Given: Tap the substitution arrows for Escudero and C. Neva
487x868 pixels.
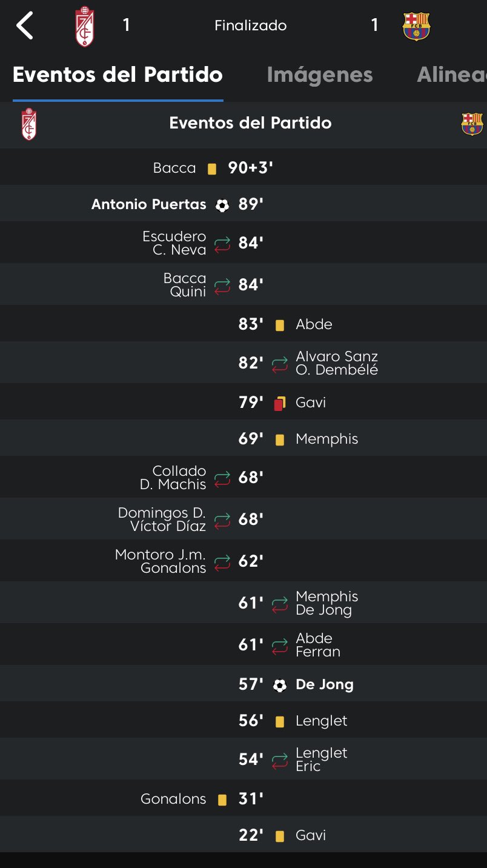Looking at the screenshot, I should click(222, 244).
